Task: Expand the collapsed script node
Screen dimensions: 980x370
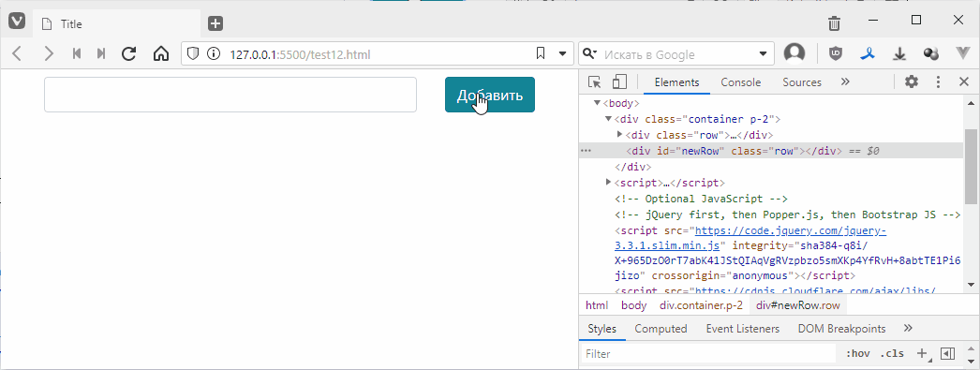Action: tap(608, 183)
